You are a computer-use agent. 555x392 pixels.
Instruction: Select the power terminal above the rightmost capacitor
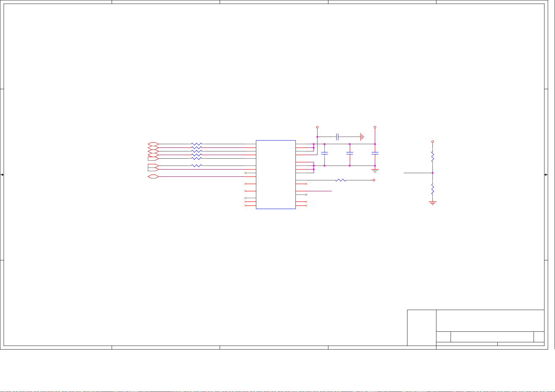click(x=375, y=127)
